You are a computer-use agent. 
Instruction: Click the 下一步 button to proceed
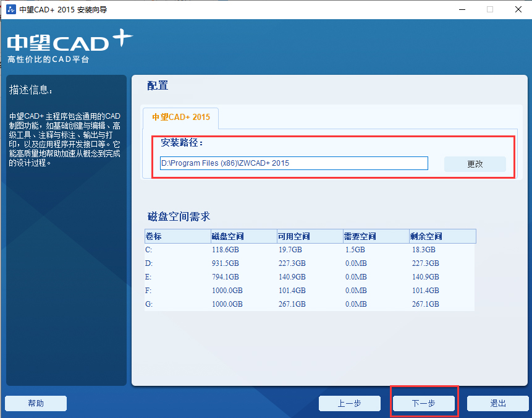pos(424,403)
